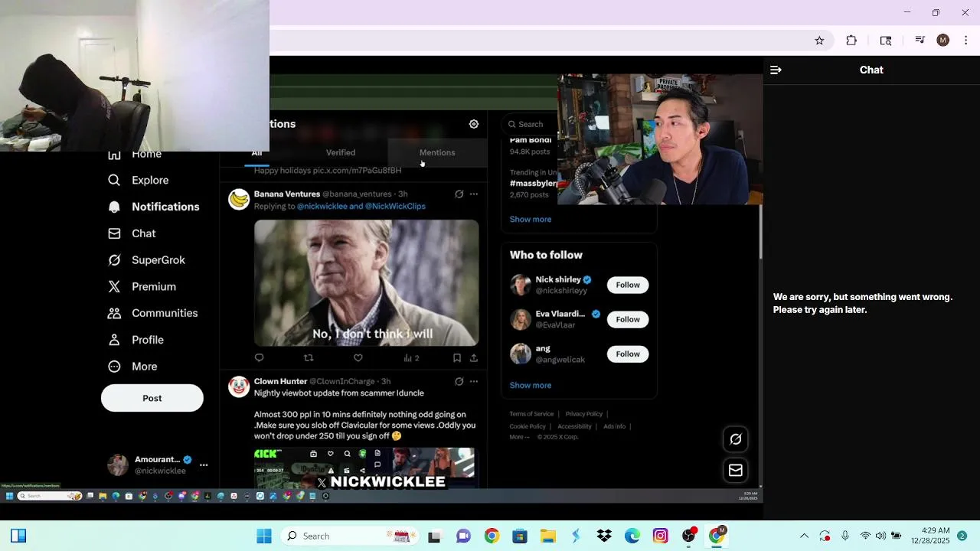Bookmark the Banana Ventures post
This screenshot has width=980, height=551.
click(457, 357)
